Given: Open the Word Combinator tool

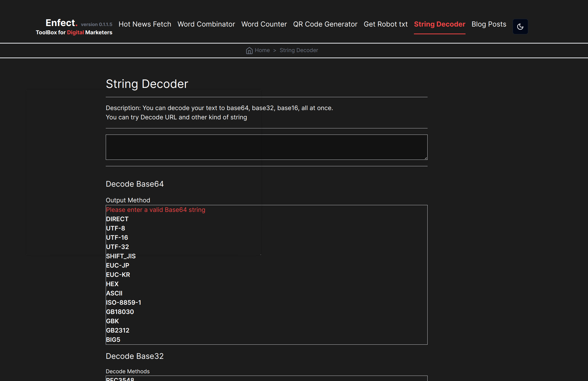Looking at the screenshot, I should click(206, 24).
